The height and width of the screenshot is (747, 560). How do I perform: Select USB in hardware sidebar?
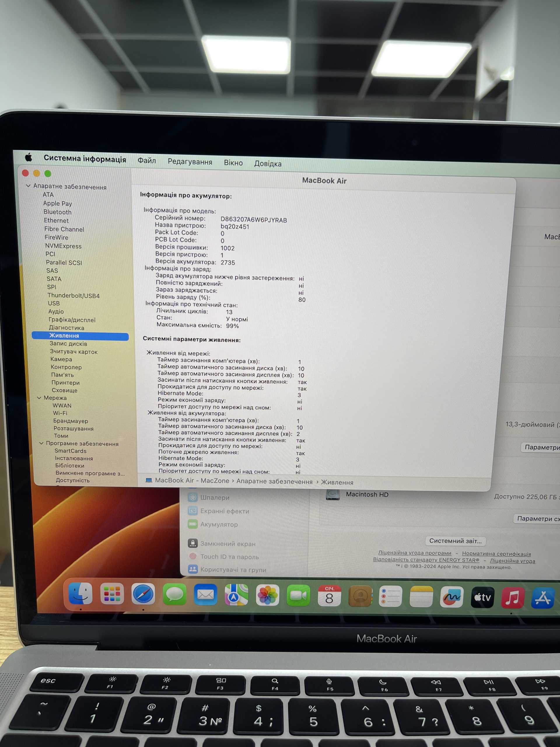pos(54,303)
